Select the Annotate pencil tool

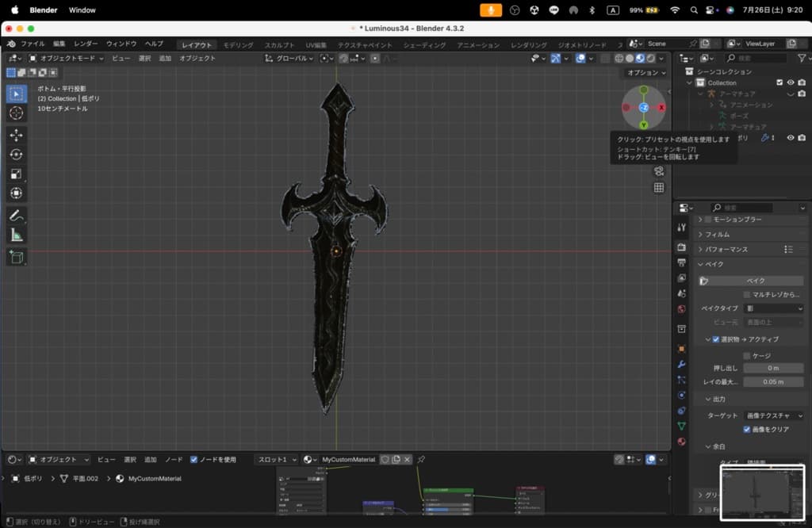coord(17,216)
